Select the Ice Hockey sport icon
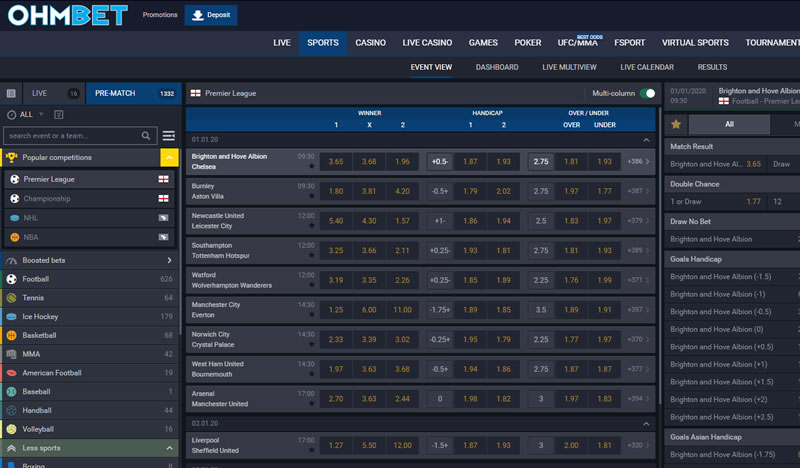 [x=11, y=317]
